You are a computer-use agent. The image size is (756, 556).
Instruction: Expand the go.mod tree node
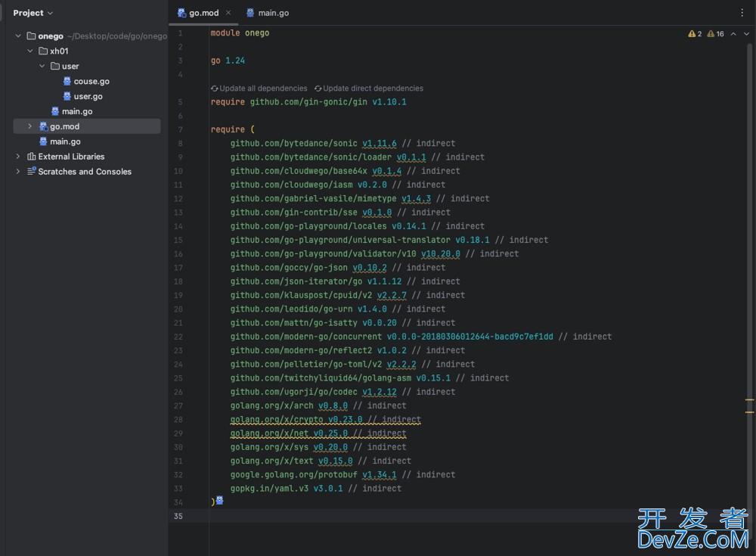click(30, 126)
